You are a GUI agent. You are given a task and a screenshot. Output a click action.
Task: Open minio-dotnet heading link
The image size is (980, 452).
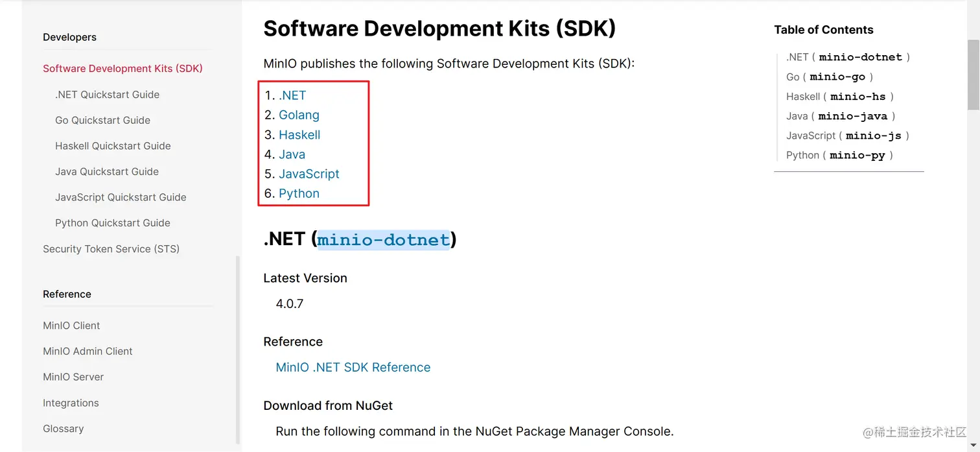coord(383,239)
